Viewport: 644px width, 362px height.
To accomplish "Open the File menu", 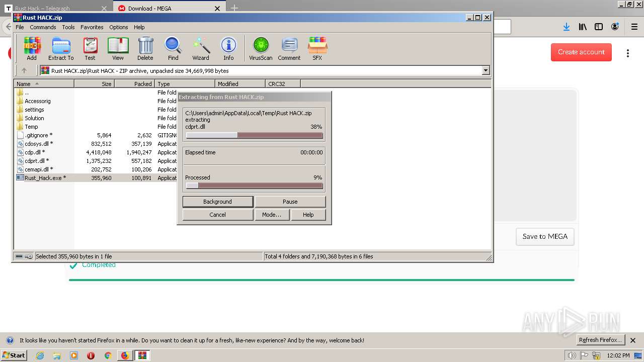I will (x=20, y=27).
